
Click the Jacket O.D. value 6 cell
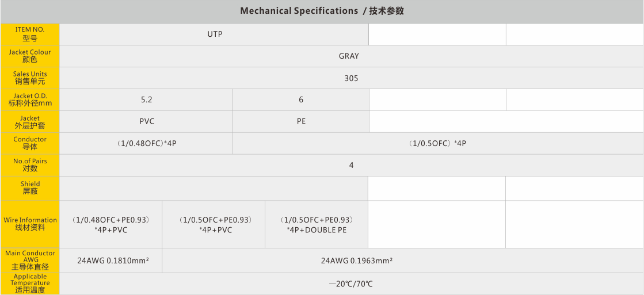click(300, 99)
